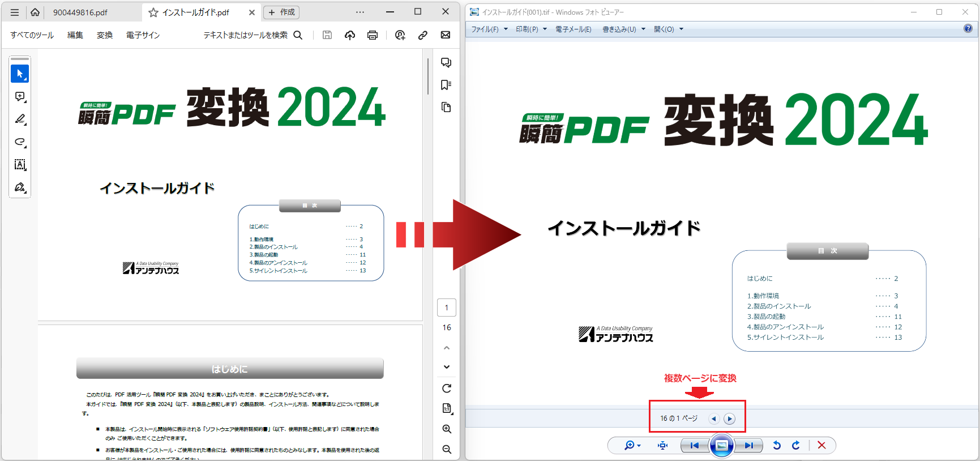Open すべてのツール in Acrobat
Viewport: 980px width, 461px height.
[32, 35]
